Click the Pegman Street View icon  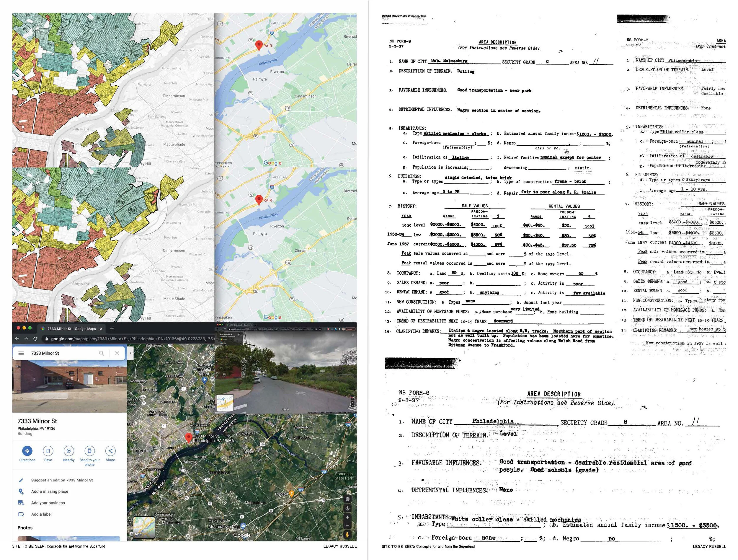pyautogui.click(x=347, y=535)
